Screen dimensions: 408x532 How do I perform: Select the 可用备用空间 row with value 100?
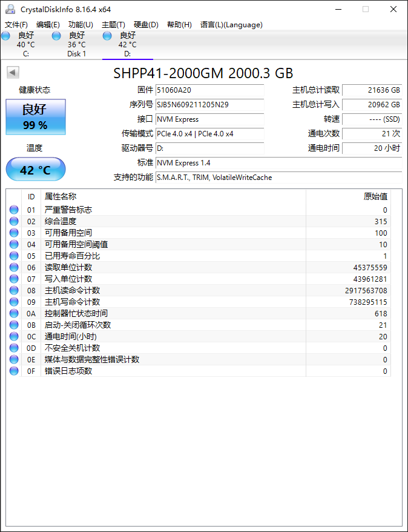click(x=199, y=233)
